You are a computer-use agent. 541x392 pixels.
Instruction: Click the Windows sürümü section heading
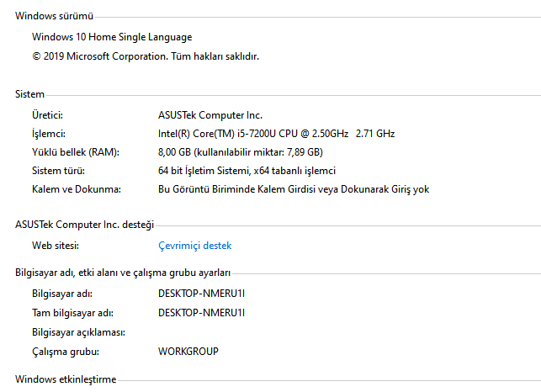(54, 16)
